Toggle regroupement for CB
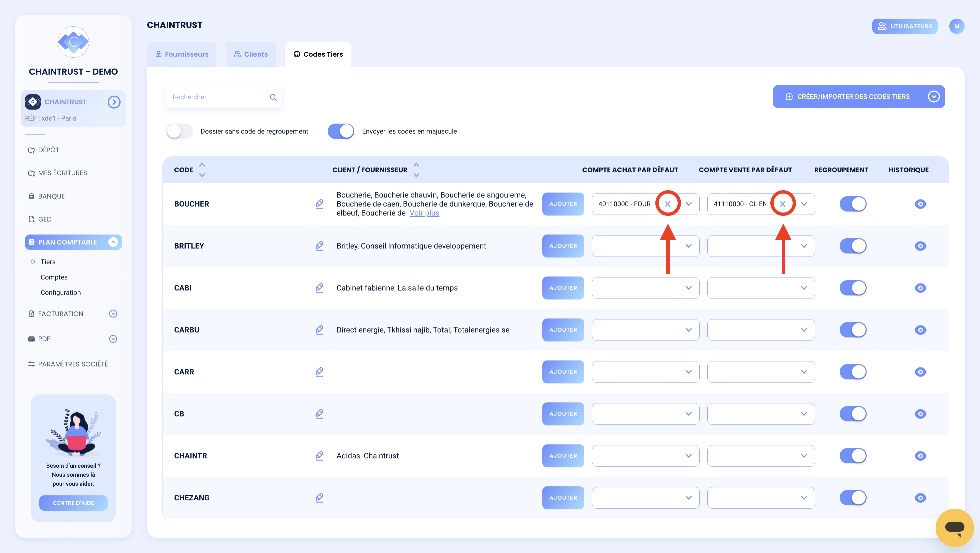Viewport: 980px width, 553px height. [x=853, y=413]
